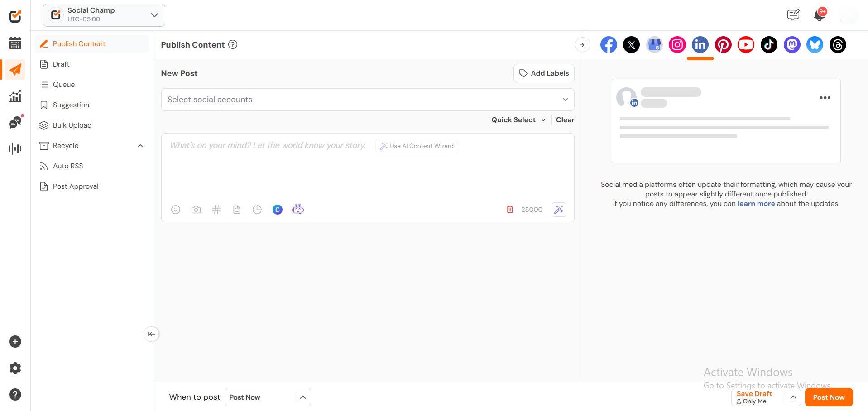
Task: Click the learn more link
Action: point(756,204)
